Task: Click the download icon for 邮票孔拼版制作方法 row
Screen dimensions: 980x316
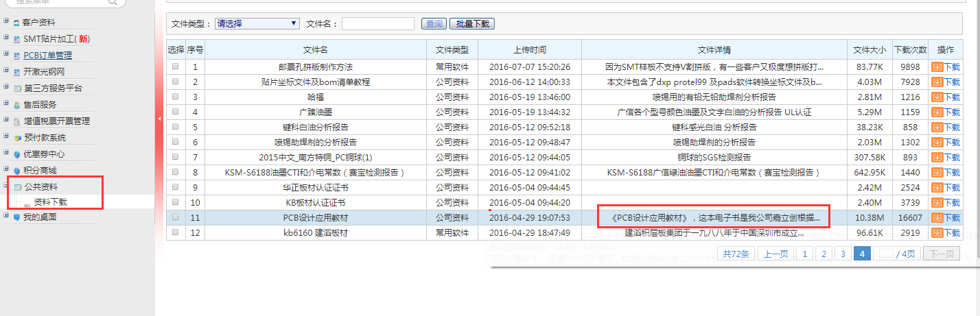Action: [937, 66]
